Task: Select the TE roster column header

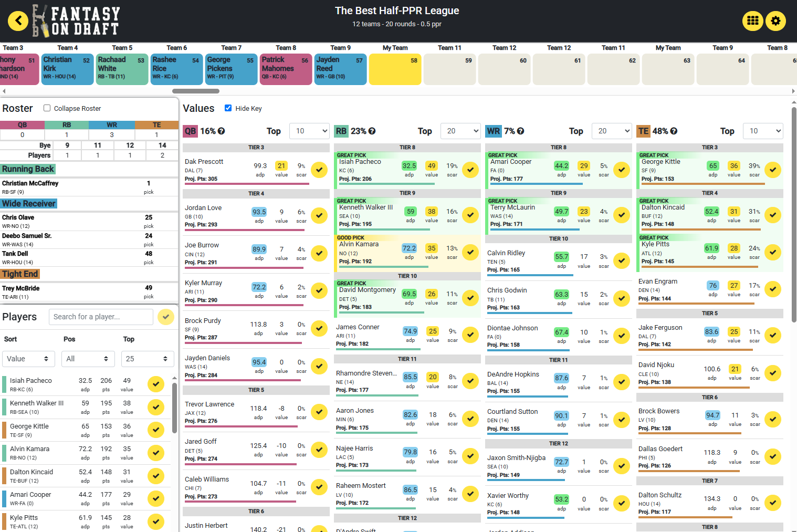Action: [156, 125]
